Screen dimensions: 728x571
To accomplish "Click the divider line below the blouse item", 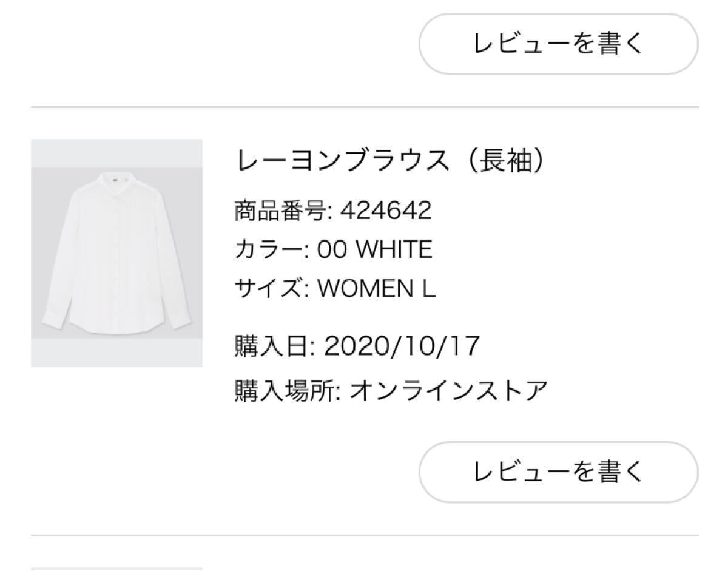I will pos(364,536).
